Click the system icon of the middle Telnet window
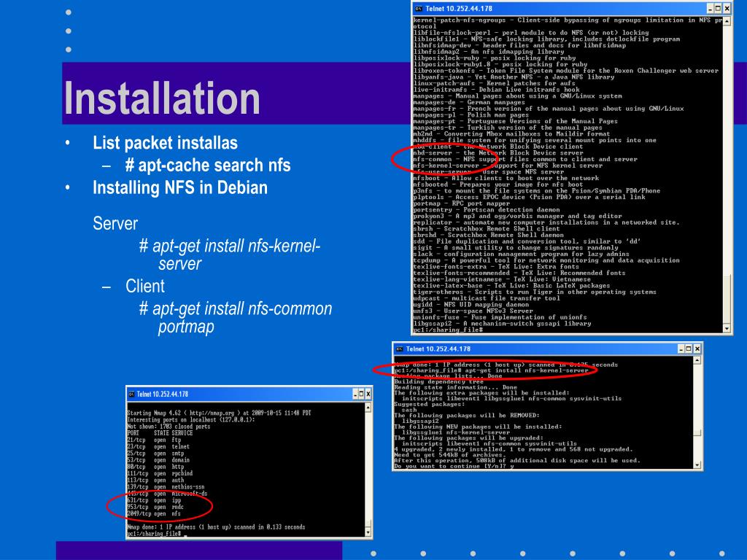 (399, 349)
